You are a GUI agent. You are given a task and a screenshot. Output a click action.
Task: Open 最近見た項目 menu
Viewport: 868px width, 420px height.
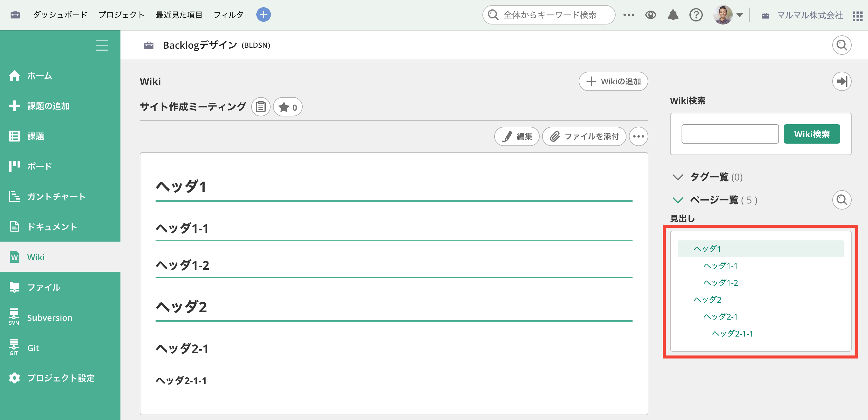[179, 15]
